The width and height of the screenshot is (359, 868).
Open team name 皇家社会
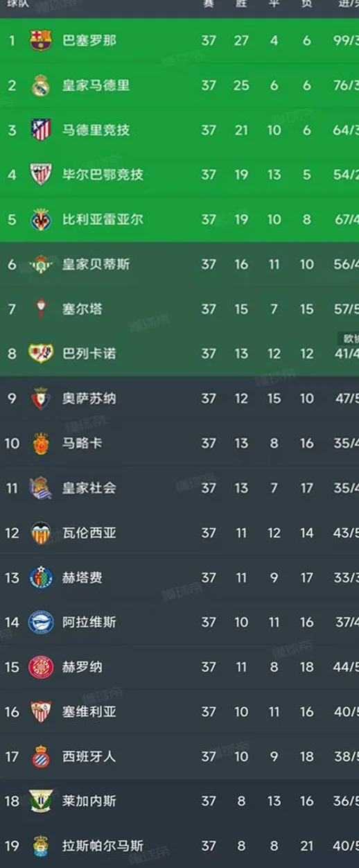89,487
